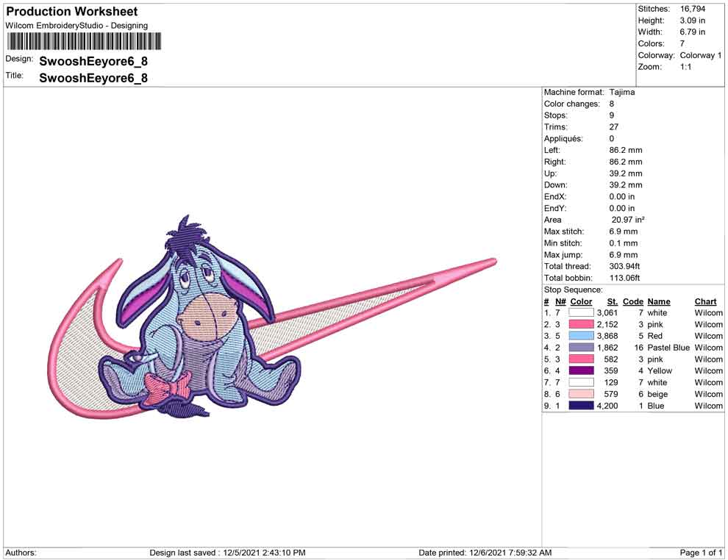Click the Width value '6.79 in'
This screenshot has height=560, width=728.
(x=693, y=32)
